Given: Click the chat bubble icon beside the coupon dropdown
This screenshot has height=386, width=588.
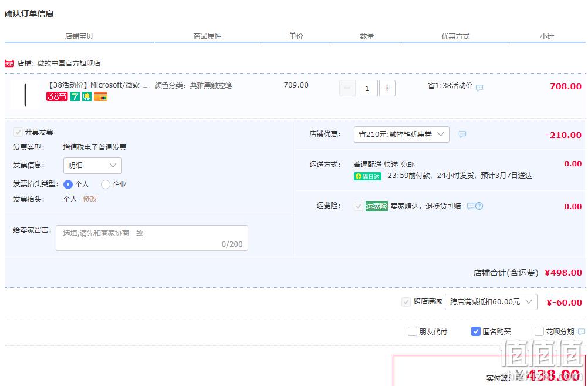Looking at the screenshot, I should (x=462, y=134).
